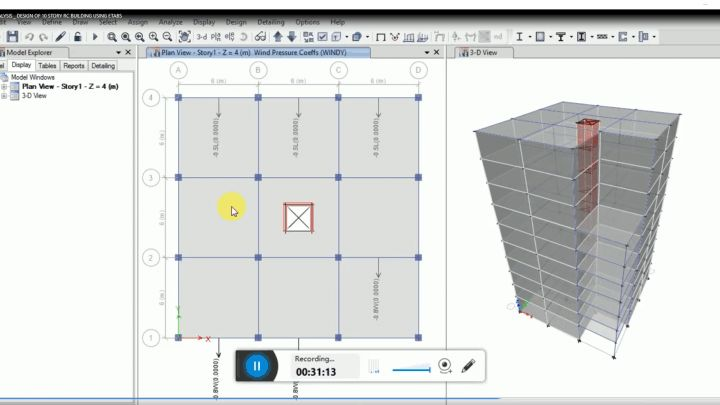Viewport: 720px width, 405px height.
Task: Click the concrete frame design square icon
Action: 540,37
